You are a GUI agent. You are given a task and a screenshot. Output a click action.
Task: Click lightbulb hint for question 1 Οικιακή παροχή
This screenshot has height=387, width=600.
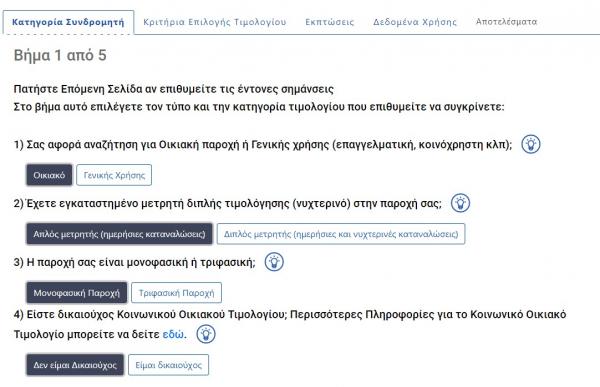coord(531,144)
